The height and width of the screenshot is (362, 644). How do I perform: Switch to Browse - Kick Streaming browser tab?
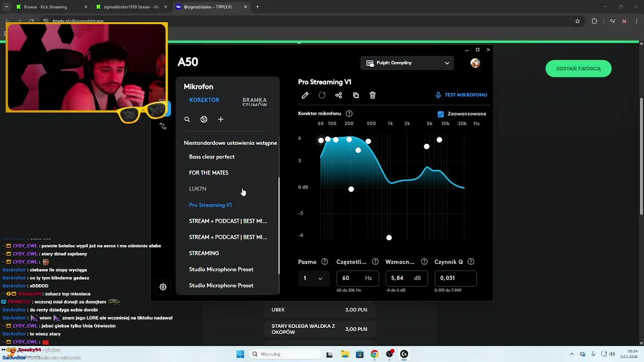50,7
